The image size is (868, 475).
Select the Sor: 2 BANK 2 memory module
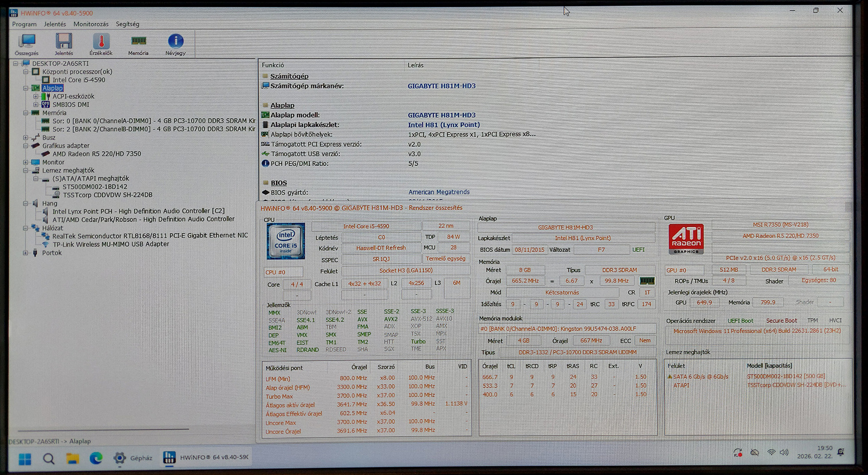click(x=154, y=129)
